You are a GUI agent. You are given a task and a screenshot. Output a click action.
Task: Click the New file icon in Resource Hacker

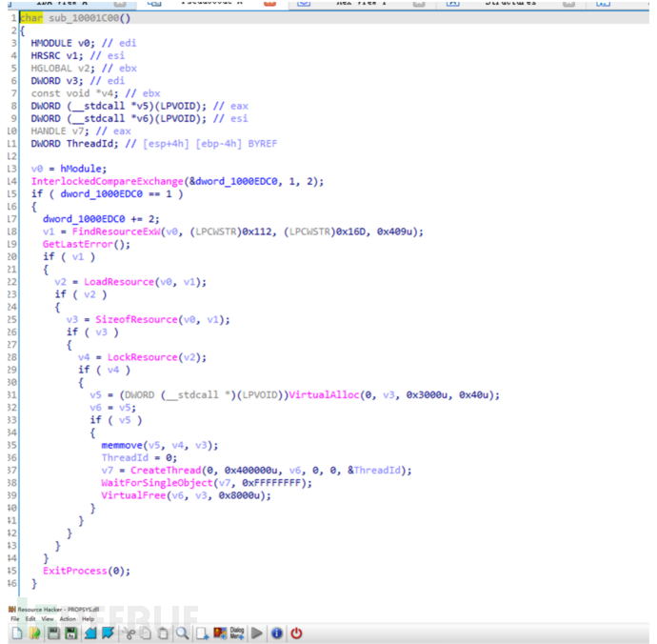point(17,634)
